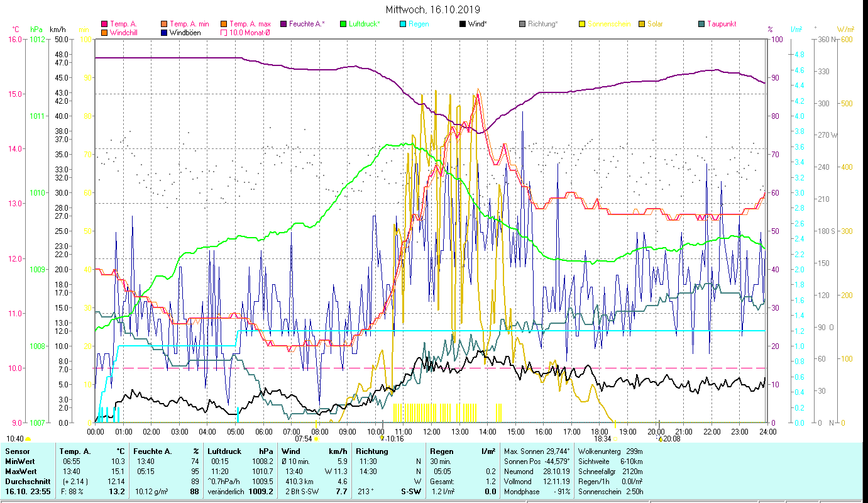Toggle the 10.0 Monat-Ø legend box
868x503 pixels.
click(224, 33)
